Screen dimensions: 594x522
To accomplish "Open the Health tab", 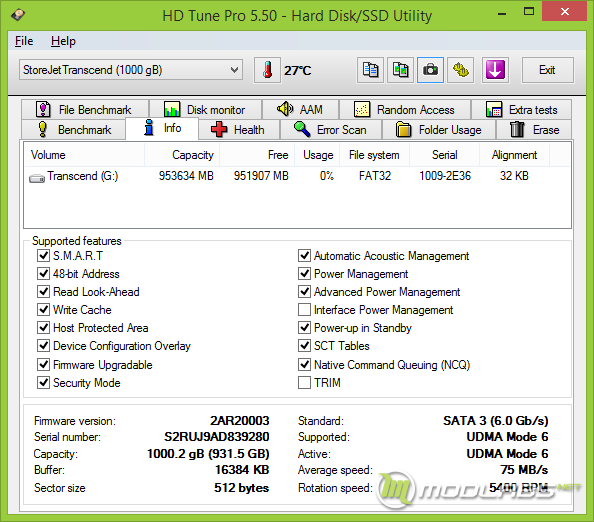I will click(x=239, y=130).
